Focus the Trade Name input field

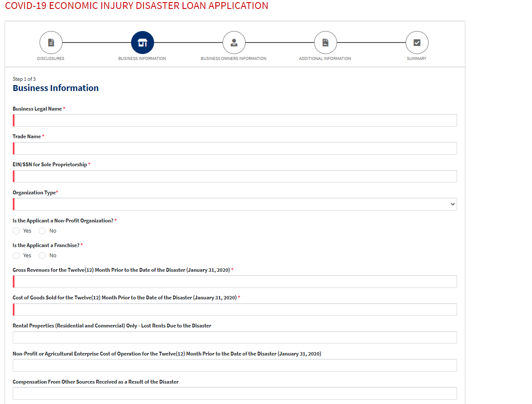coord(235,148)
